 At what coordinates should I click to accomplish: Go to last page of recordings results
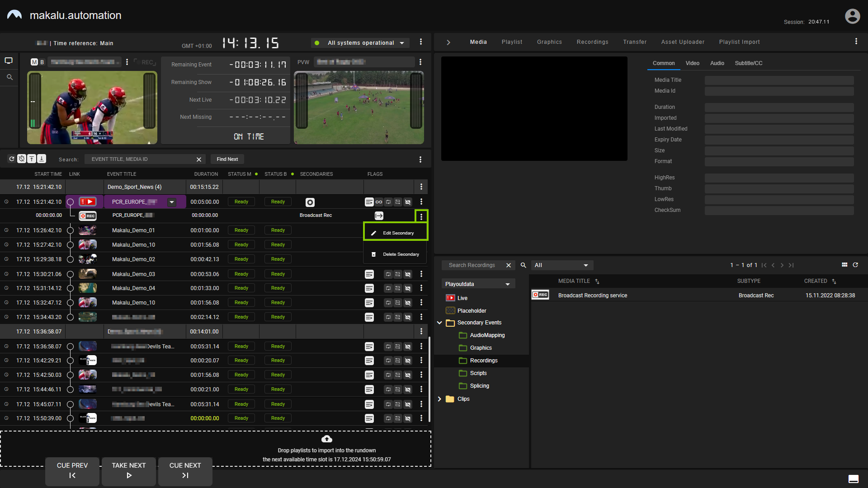[791, 265]
